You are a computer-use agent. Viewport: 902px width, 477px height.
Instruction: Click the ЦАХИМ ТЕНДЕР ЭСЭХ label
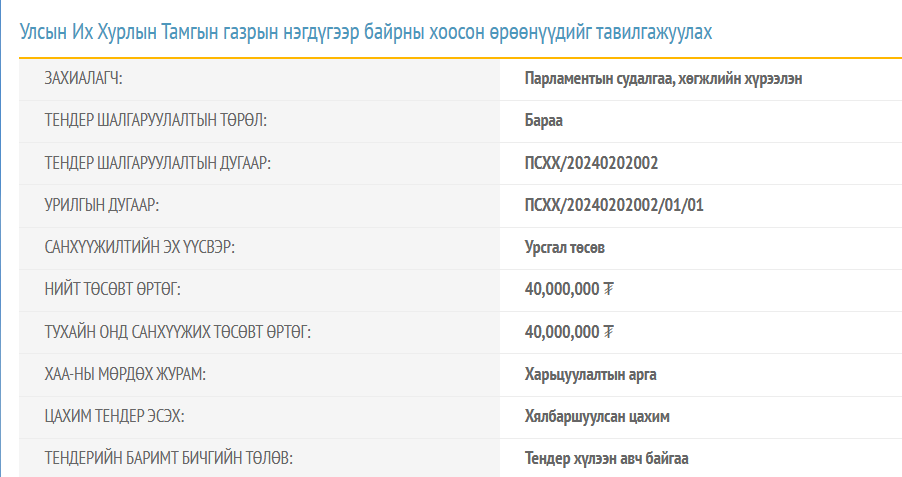click(x=115, y=416)
